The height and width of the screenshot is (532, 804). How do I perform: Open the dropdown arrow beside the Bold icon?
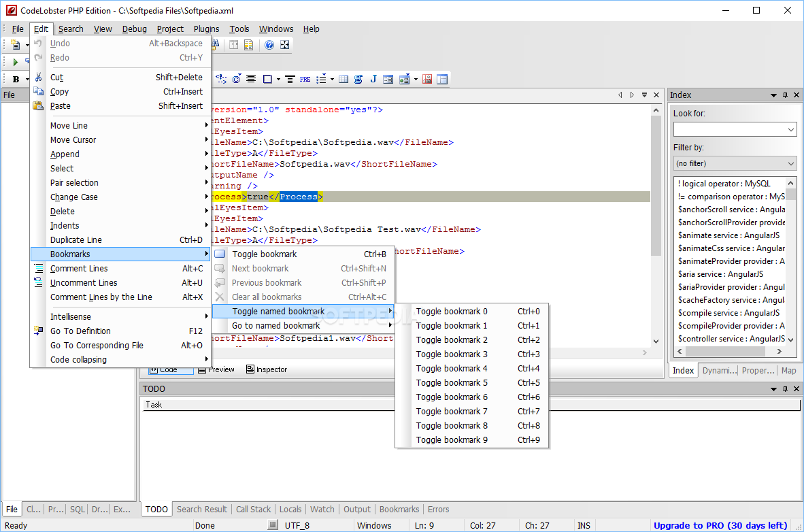pos(27,79)
